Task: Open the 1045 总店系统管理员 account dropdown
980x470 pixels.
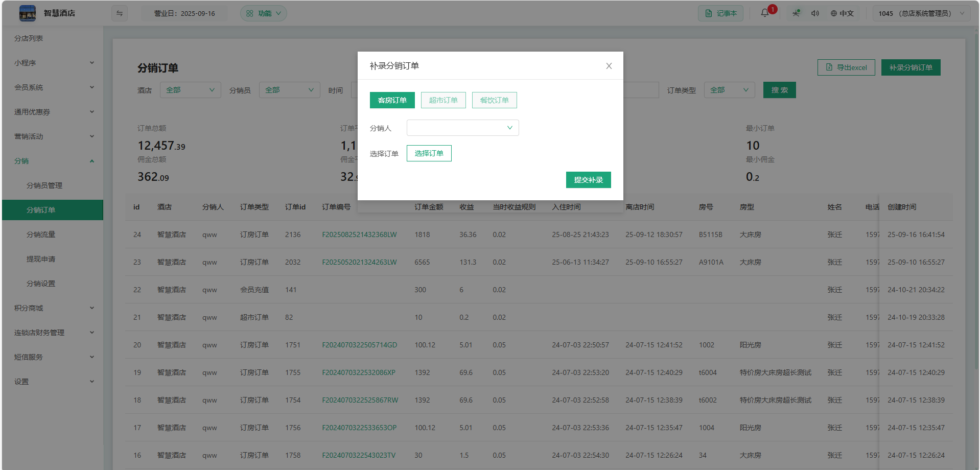Action: [920, 13]
